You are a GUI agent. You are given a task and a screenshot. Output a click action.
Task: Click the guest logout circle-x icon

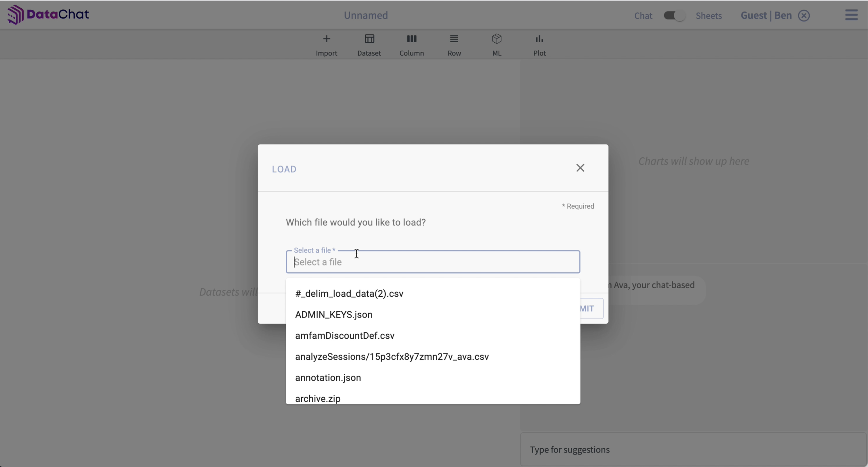click(803, 16)
